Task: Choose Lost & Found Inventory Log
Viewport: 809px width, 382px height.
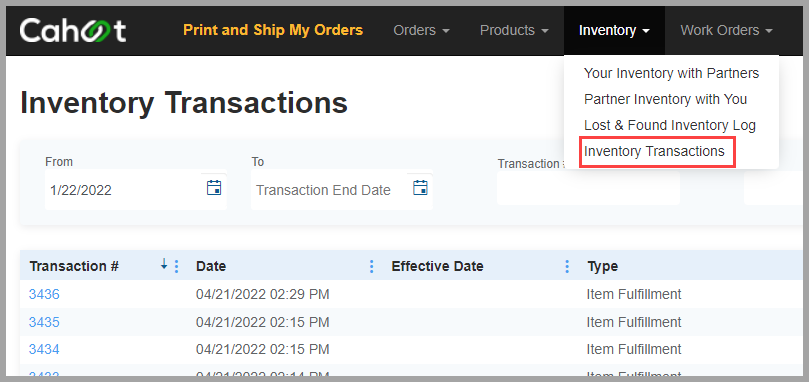Action: pos(670,125)
